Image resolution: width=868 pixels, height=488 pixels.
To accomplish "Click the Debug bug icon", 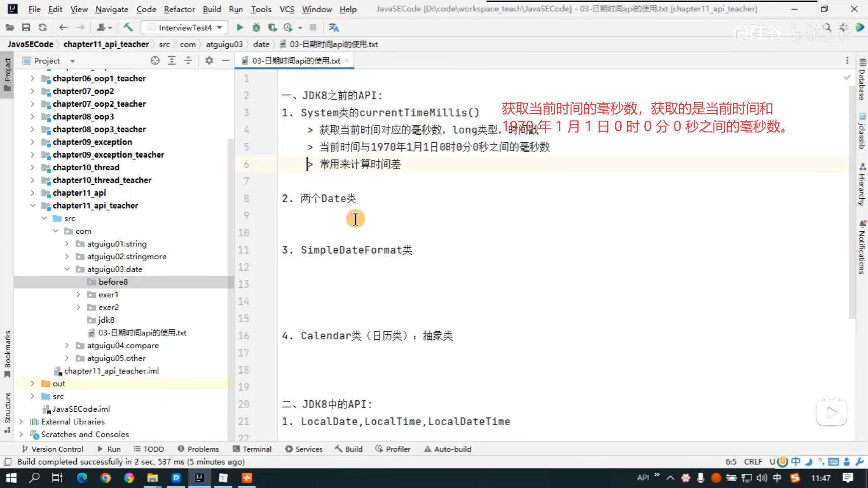I will tap(256, 28).
